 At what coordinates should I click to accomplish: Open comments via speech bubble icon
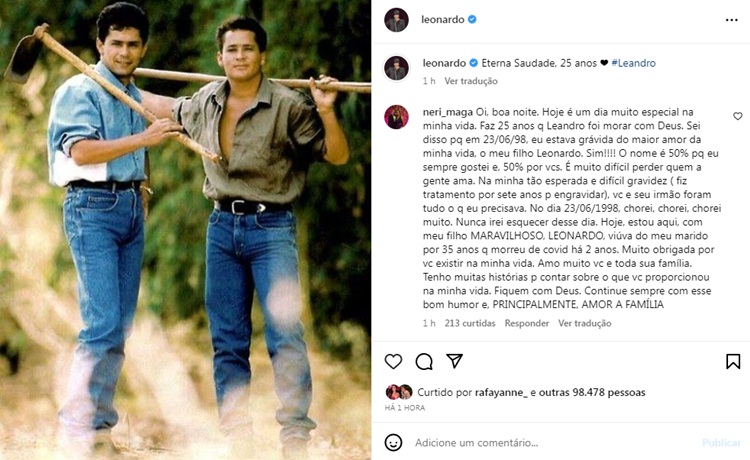(x=423, y=361)
